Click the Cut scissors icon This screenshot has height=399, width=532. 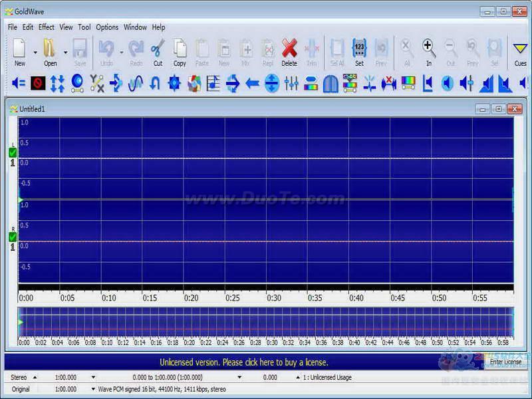click(158, 52)
